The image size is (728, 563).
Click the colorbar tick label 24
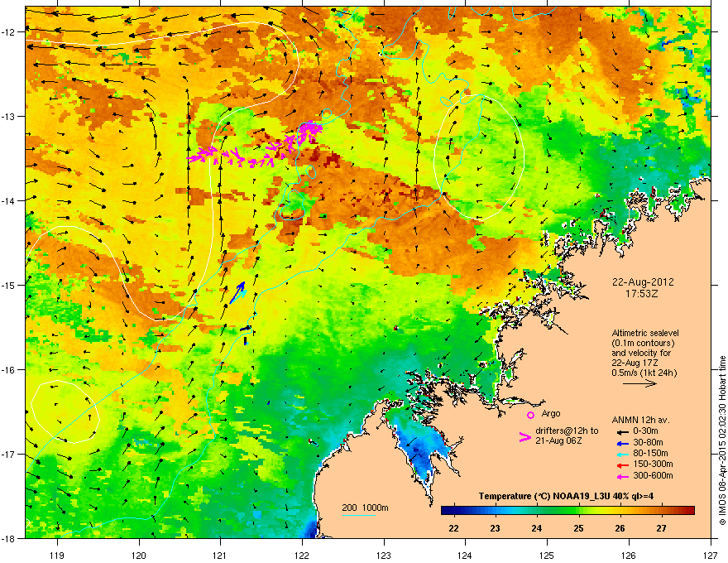[537, 528]
